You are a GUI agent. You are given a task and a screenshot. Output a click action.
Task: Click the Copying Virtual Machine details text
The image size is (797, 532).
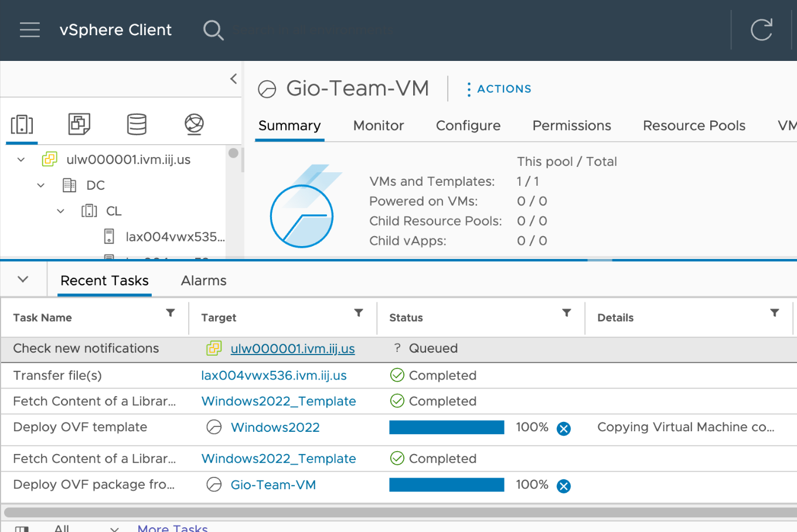click(x=686, y=427)
